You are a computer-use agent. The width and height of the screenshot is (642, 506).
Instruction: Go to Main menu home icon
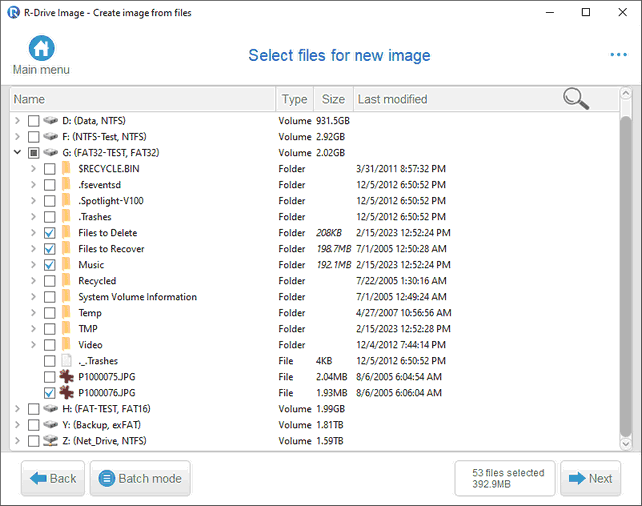[x=41, y=48]
